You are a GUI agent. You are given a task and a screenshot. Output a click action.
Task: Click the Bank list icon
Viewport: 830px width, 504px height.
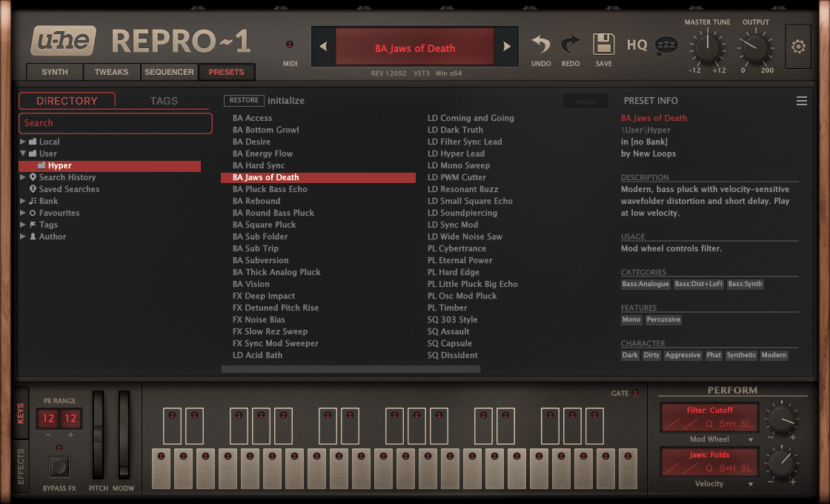[33, 201]
